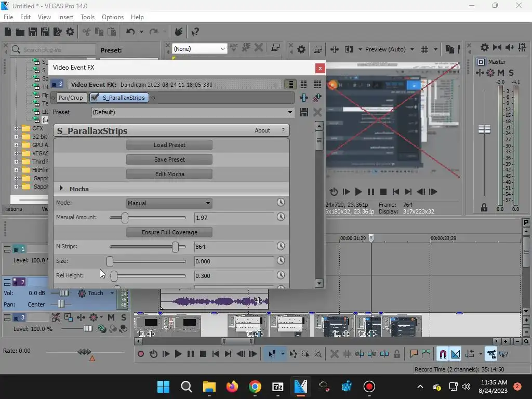Open the (None) dropdown in trimmer
The image size is (532, 399).
click(199, 49)
